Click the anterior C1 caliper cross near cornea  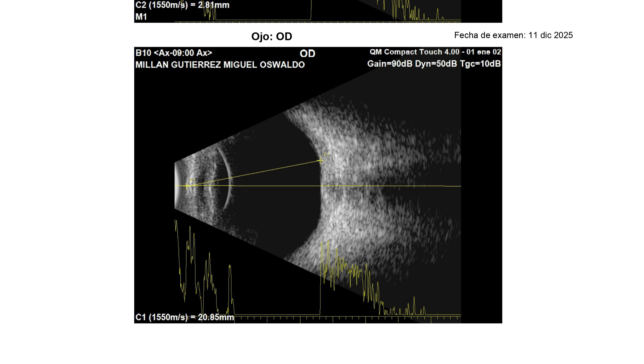pyautogui.click(x=186, y=186)
